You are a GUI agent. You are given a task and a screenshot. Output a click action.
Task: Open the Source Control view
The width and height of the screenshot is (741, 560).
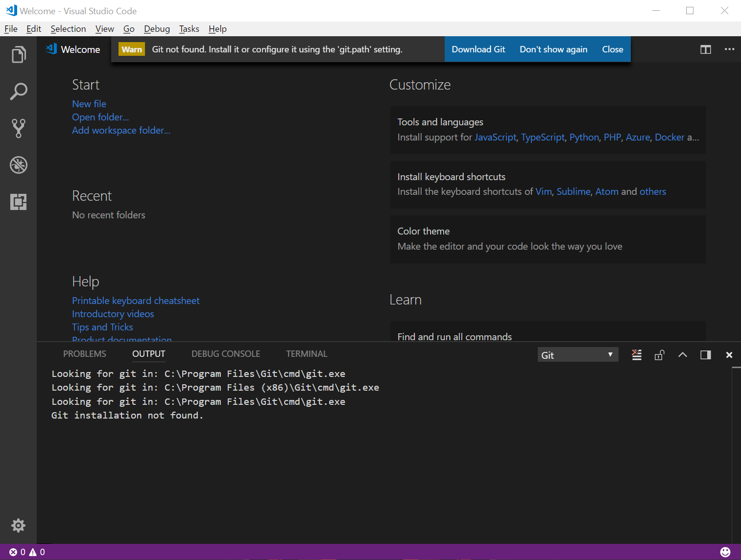coord(19,128)
